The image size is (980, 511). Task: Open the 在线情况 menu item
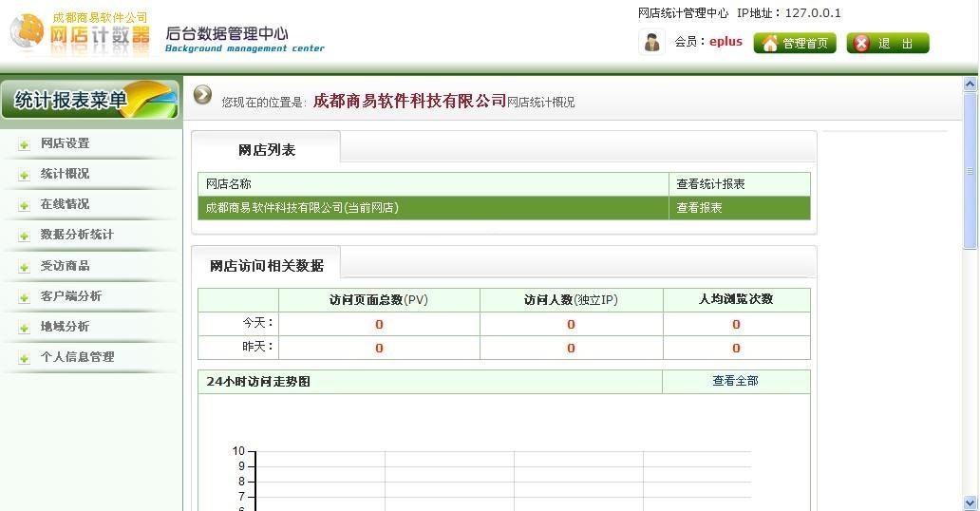pyautogui.click(x=65, y=204)
